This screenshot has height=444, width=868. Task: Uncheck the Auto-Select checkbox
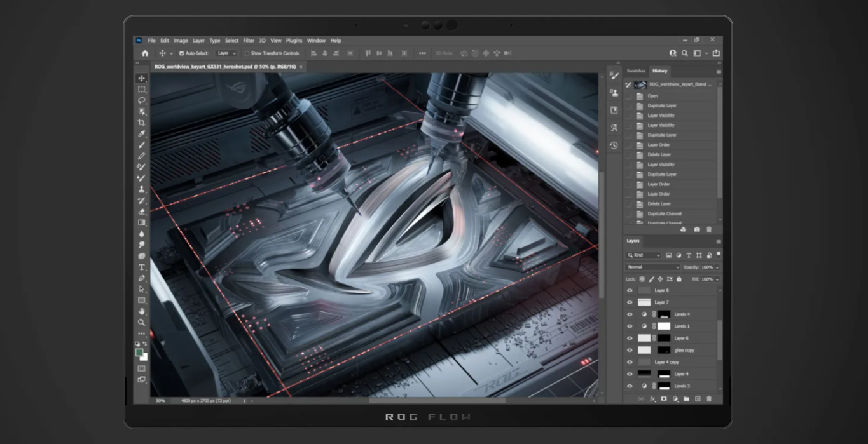(182, 53)
